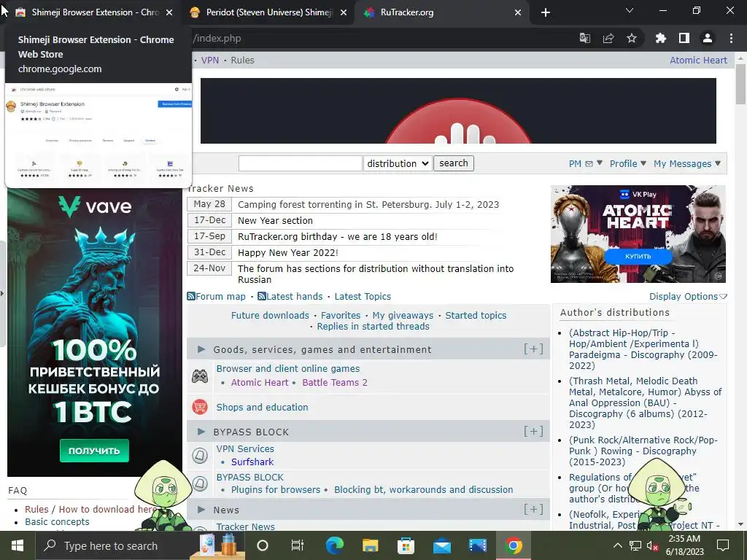The height and width of the screenshot is (560, 747).
Task: Close the Peridot Shimeji tab
Action: [344, 12]
